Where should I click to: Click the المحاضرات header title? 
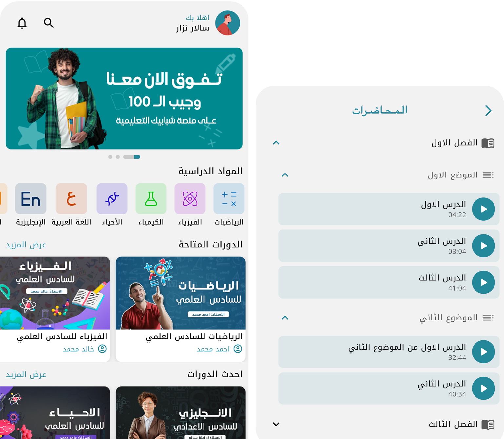[x=379, y=110]
